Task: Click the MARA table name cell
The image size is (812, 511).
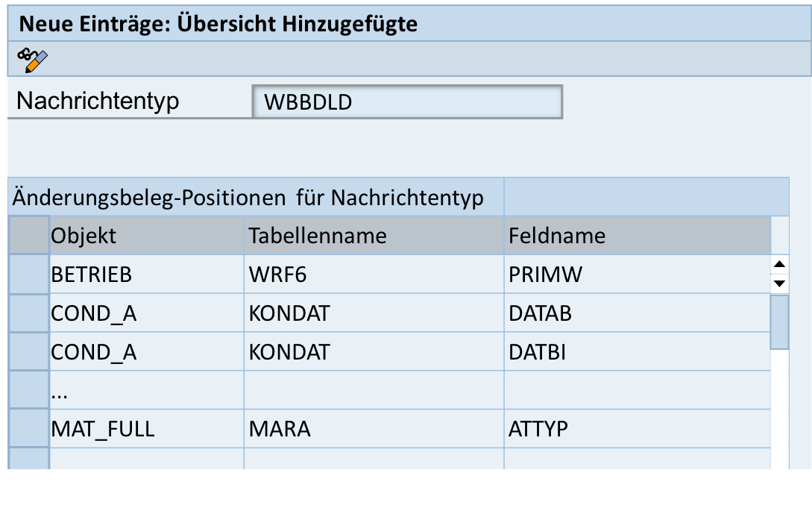Action: (374, 429)
